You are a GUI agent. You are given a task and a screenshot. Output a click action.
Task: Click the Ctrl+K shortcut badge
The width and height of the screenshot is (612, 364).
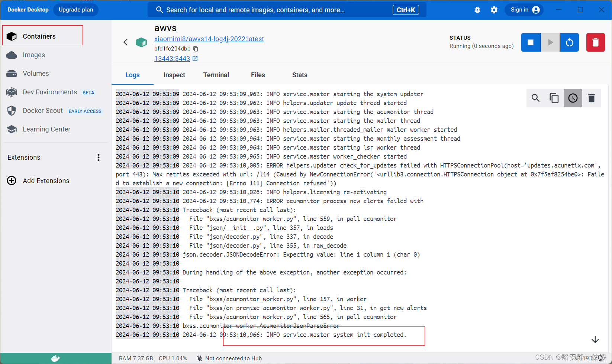coord(406,10)
